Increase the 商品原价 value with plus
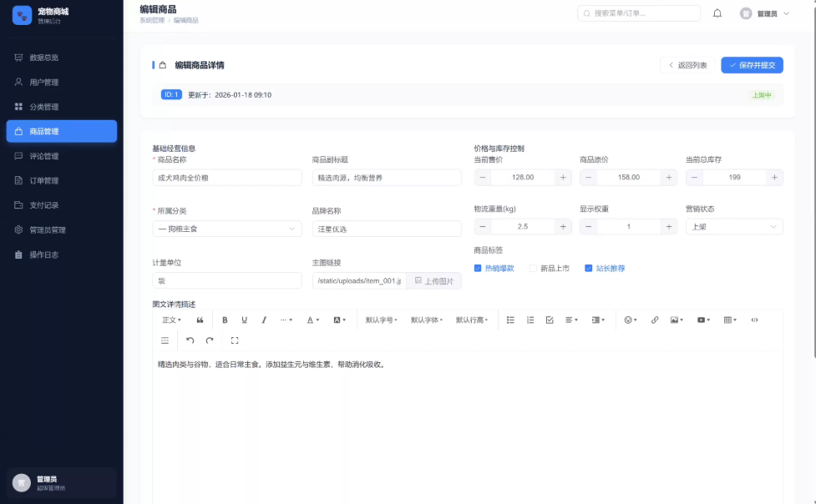Screen dimensions: 816x504 click(669, 178)
